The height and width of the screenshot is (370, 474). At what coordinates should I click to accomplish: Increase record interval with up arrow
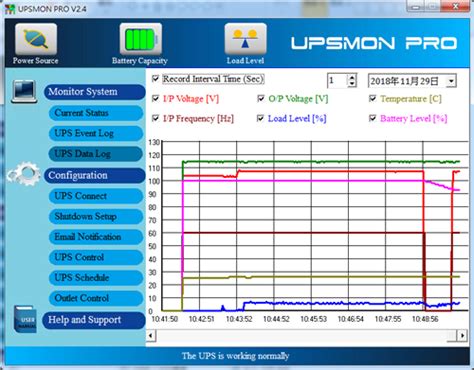click(x=352, y=78)
